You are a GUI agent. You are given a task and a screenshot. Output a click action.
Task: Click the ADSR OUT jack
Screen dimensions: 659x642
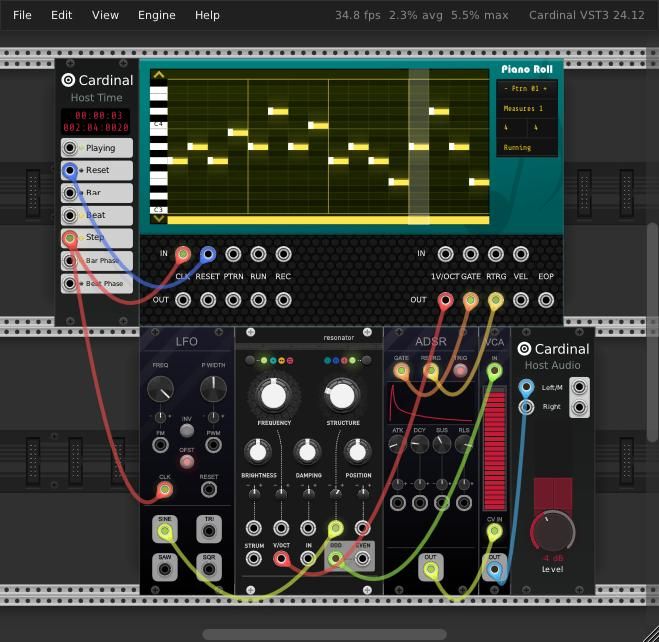[430, 569]
